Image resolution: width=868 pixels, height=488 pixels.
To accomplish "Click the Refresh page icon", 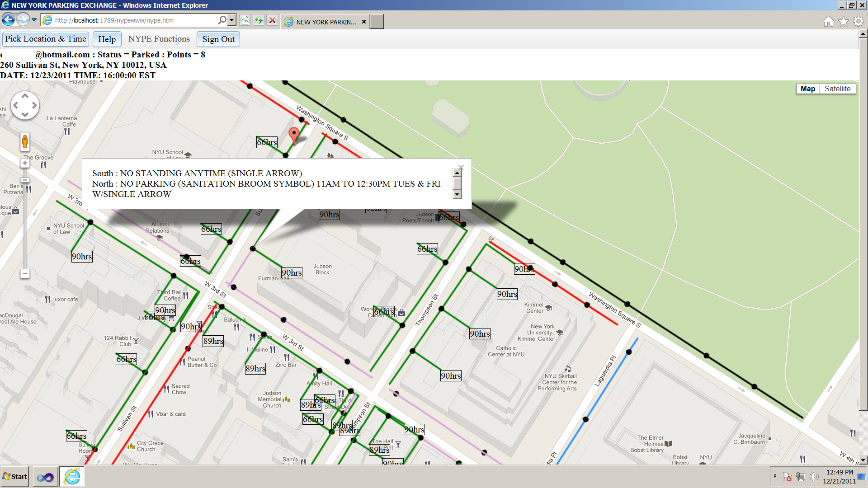I will coord(258,20).
